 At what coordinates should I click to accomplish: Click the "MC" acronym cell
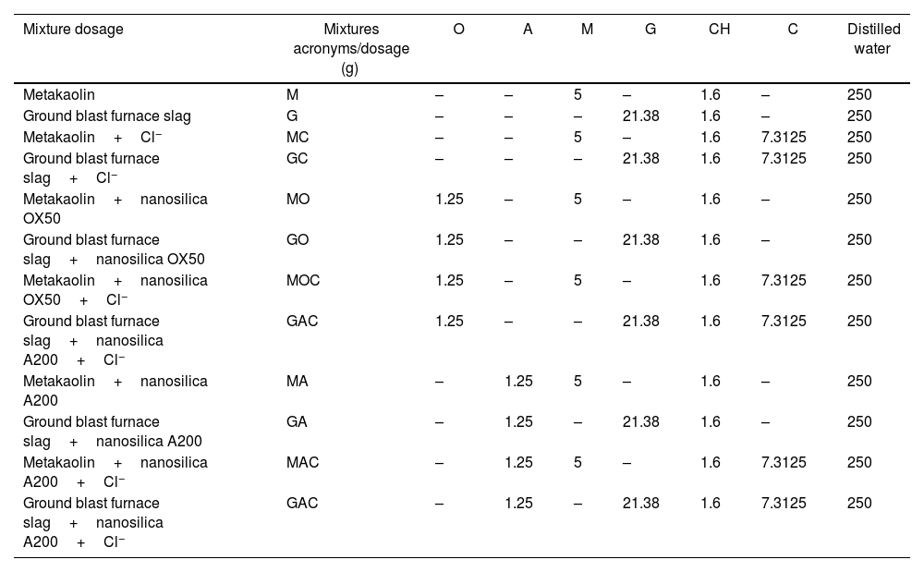click(298, 137)
